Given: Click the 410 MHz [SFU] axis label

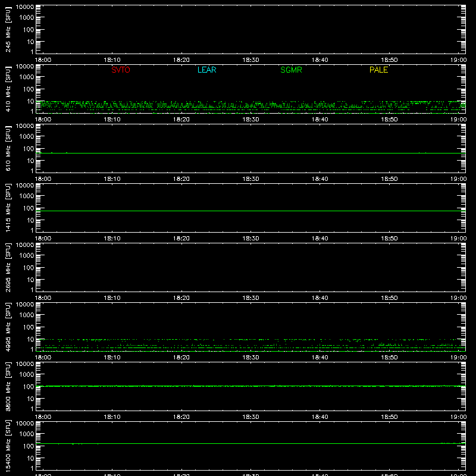Looking at the screenshot, I should coord(8,89).
